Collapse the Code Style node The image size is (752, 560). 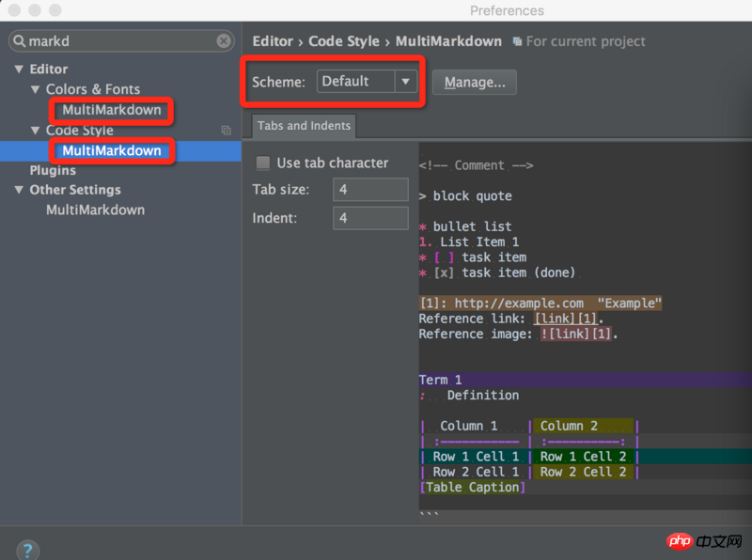[x=36, y=131]
